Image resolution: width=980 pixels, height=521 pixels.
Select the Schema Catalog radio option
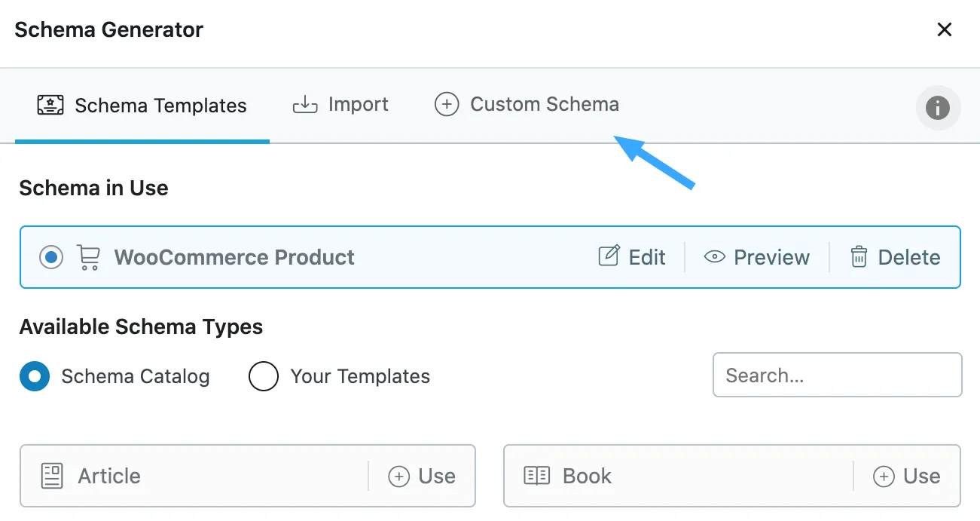click(35, 376)
